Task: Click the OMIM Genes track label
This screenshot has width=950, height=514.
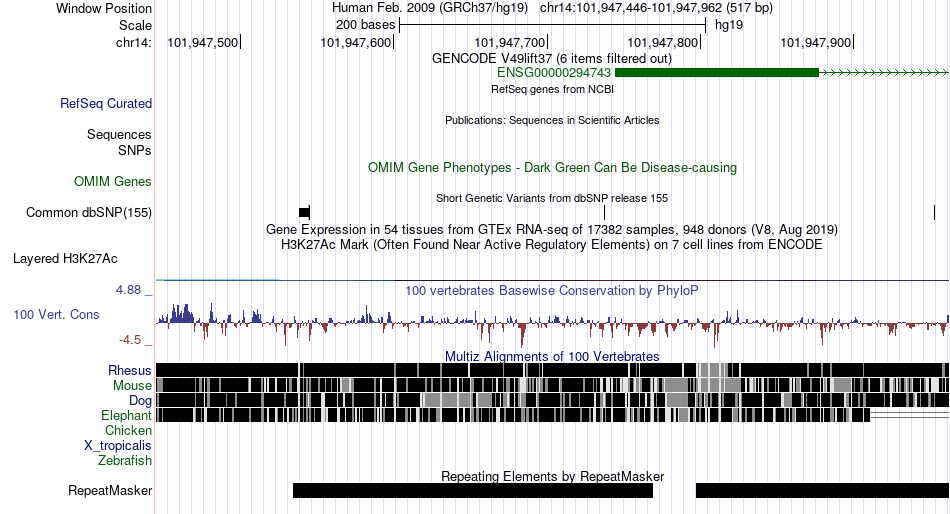Action: (113, 181)
